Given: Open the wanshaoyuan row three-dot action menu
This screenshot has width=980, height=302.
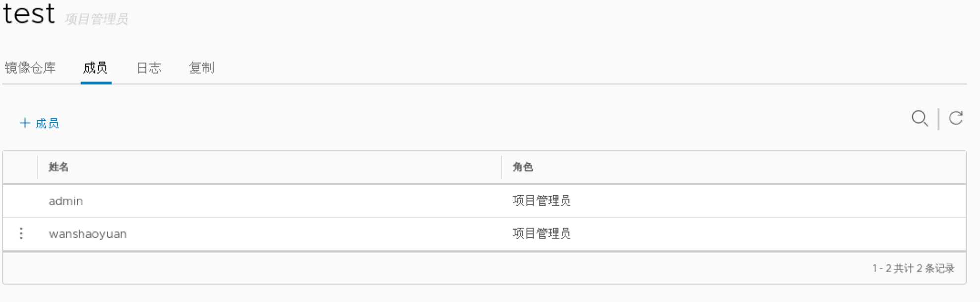Looking at the screenshot, I should (x=21, y=233).
